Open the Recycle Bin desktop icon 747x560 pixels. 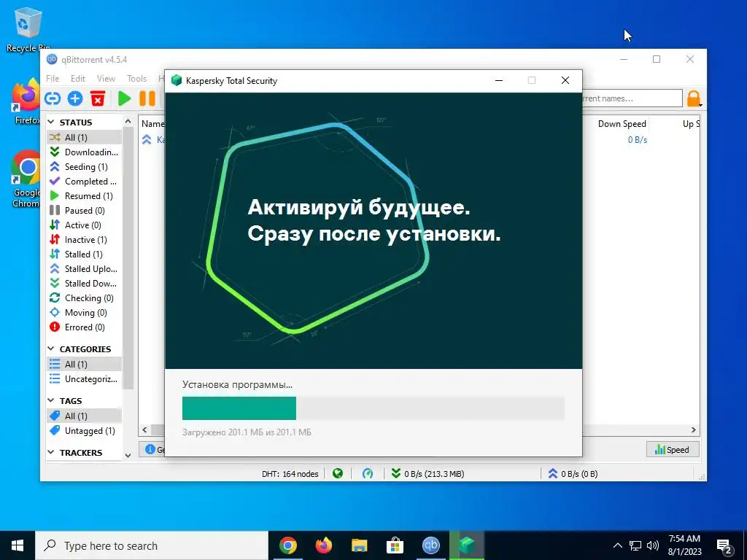click(27, 30)
